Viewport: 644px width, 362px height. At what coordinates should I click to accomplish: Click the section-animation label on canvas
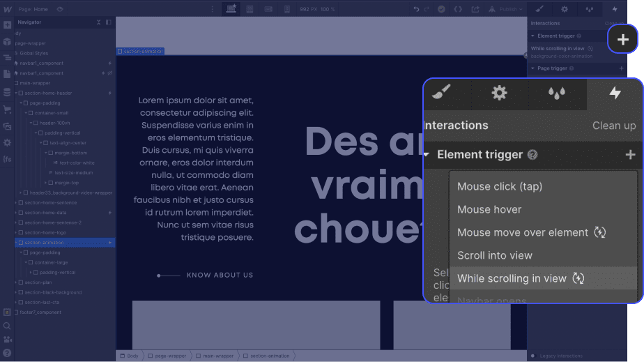click(141, 52)
